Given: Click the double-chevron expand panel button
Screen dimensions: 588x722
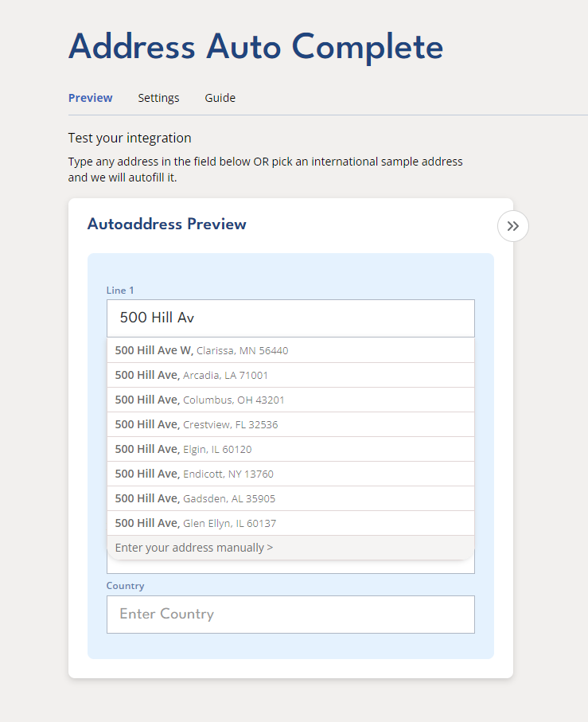Looking at the screenshot, I should [513, 226].
